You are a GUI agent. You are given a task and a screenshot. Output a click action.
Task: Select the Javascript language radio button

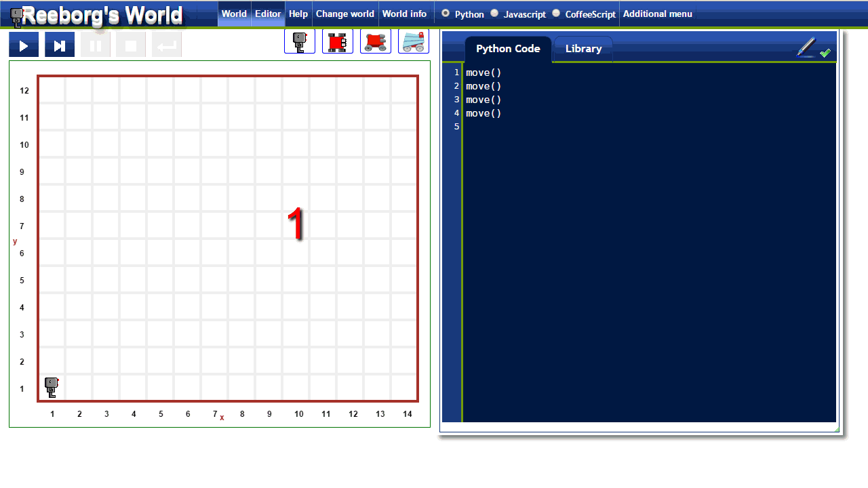[494, 13]
